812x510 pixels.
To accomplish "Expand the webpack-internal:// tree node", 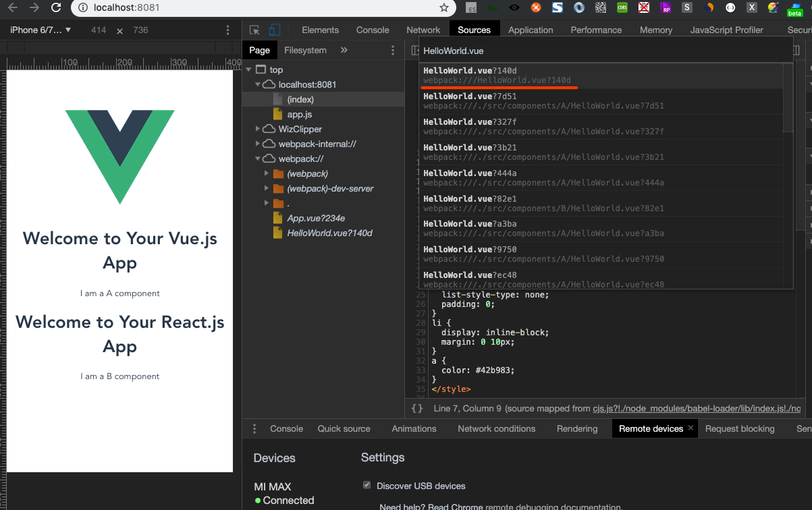I will 257,144.
